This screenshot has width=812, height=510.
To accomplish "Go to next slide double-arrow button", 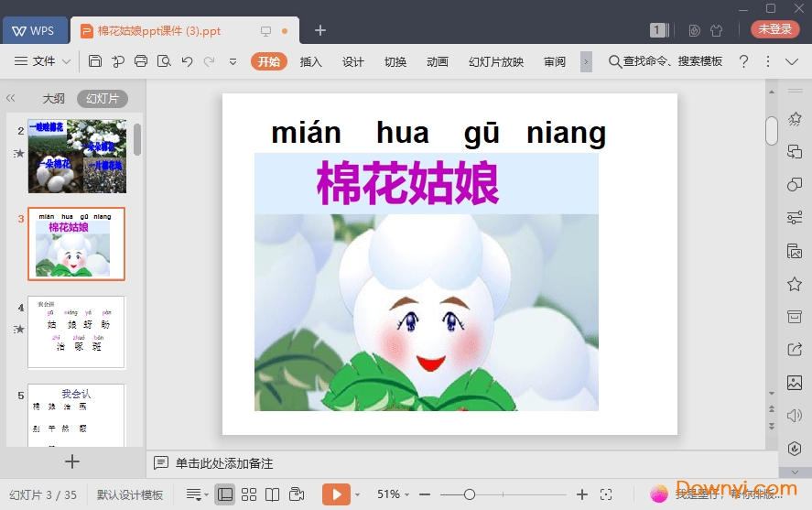I will (x=772, y=426).
